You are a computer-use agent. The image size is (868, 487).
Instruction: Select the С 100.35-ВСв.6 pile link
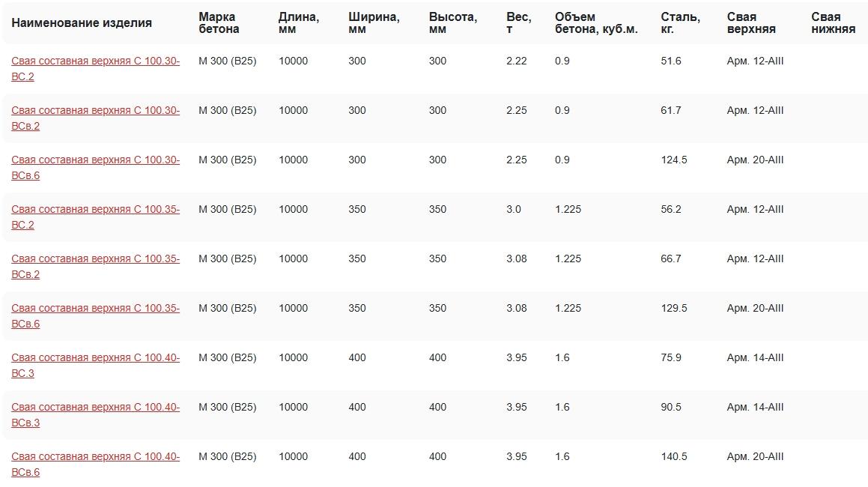95,309
